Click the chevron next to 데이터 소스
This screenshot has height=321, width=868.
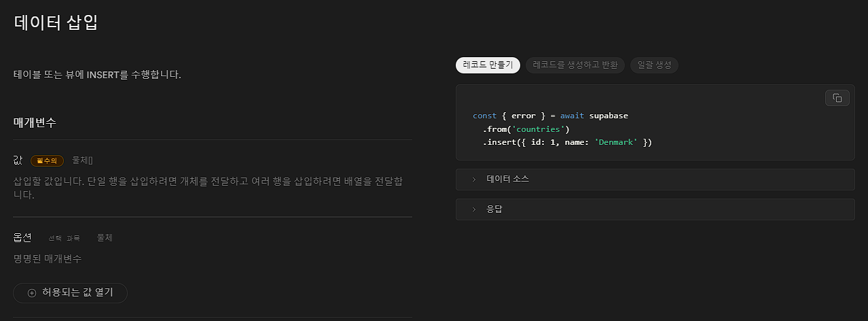[x=473, y=180]
